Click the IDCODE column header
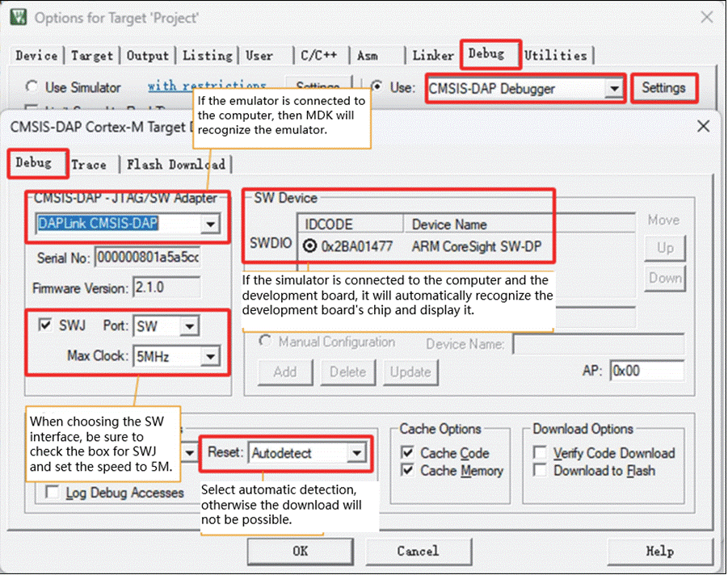 point(350,225)
